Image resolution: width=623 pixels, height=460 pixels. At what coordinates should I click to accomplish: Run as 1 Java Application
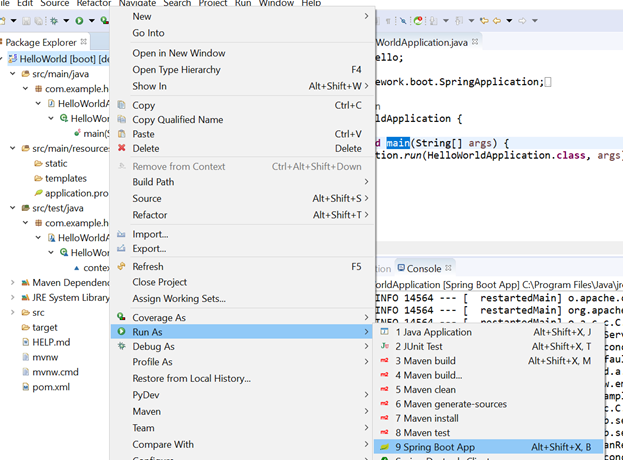pyautogui.click(x=488, y=332)
